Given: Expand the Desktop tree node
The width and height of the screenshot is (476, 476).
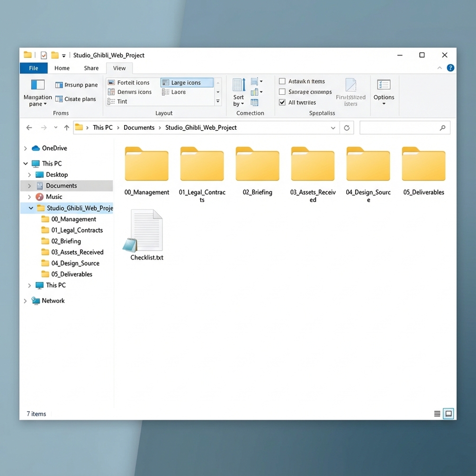Looking at the screenshot, I should point(29,175).
